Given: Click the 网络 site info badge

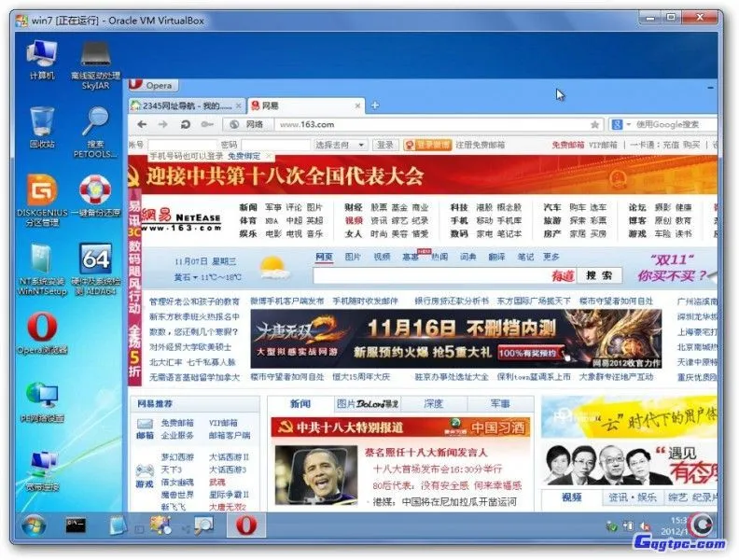Looking at the screenshot, I should (248, 124).
